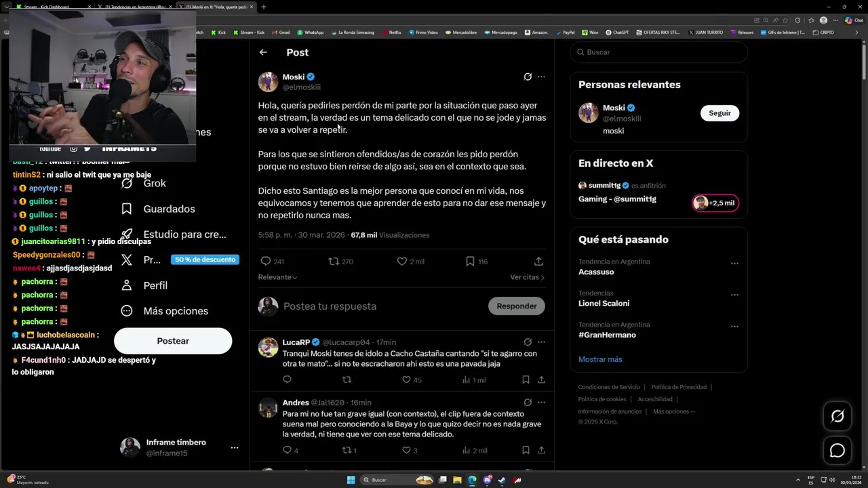Share Moski's main post
This screenshot has width=868, height=488.
click(x=538, y=261)
